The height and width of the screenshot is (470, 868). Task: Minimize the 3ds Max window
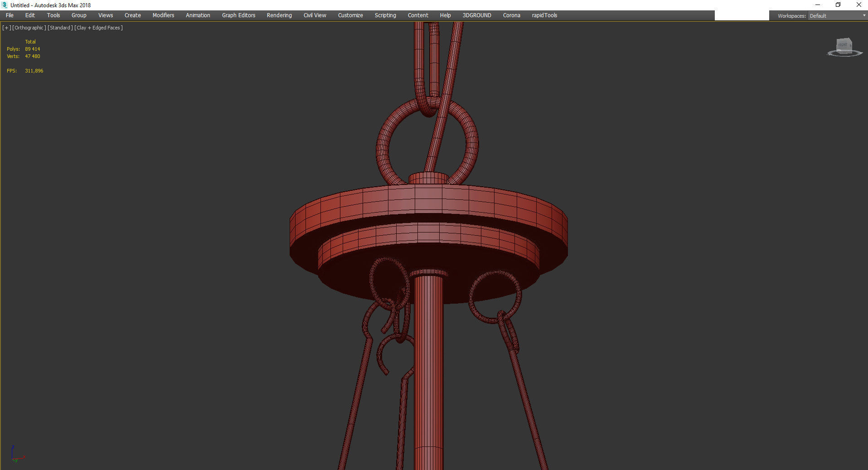click(818, 5)
